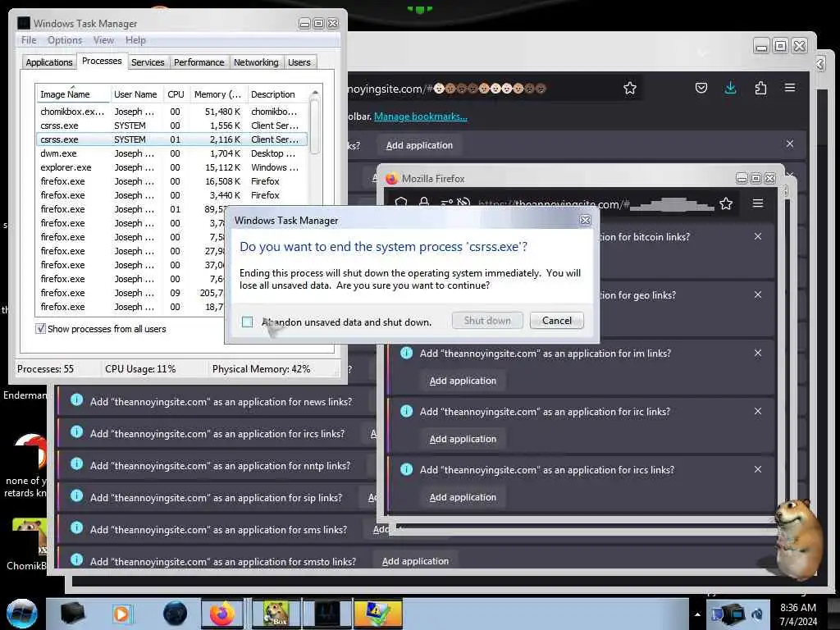Click the bookmark star in the large Firefox window
The height and width of the screenshot is (630, 840).
(x=629, y=88)
